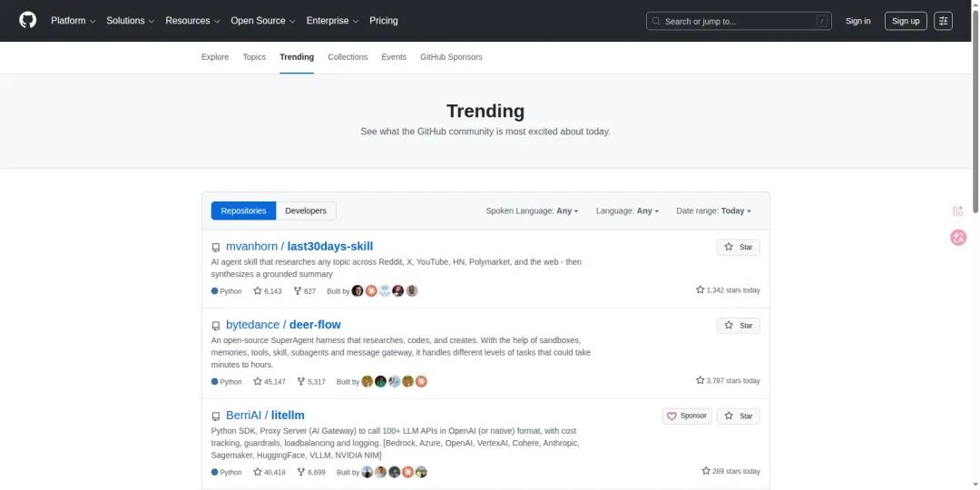Click the star count 40,418 for litellm
Screen dimensions: 980x490
tap(269, 473)
